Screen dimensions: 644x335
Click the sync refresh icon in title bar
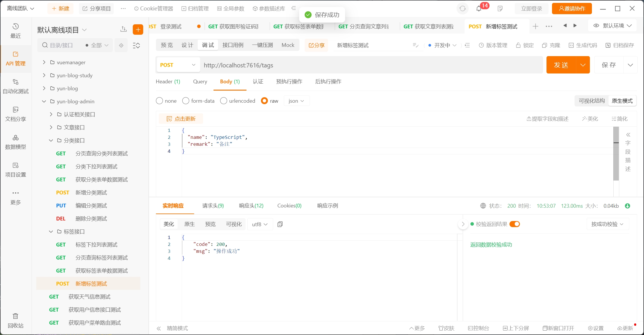(x=463, y=9)
